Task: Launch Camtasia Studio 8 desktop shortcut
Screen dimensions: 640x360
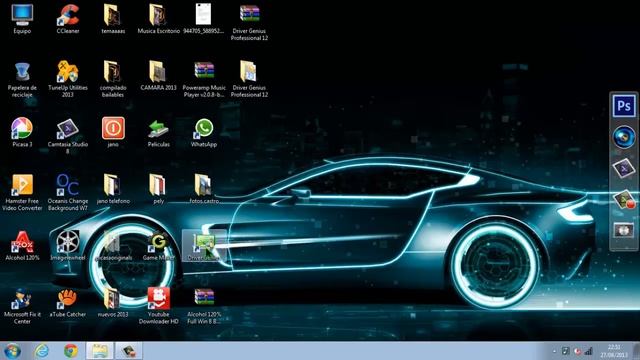Action: 68,136
